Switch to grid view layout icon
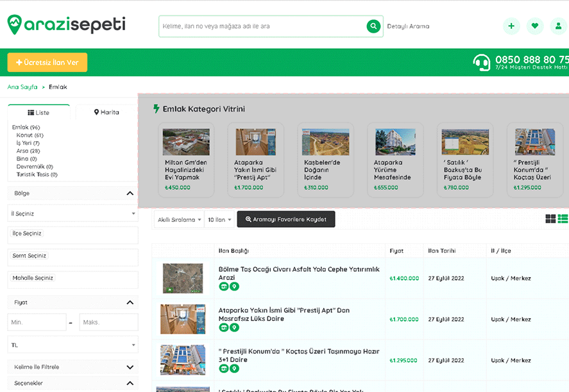This screenshot has width=569, height=392. click(550, 219)
